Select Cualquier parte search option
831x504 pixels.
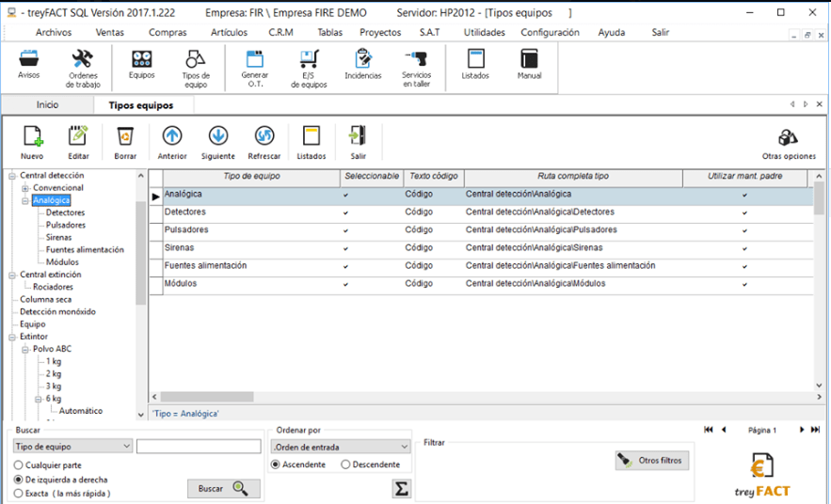point(19,465)
